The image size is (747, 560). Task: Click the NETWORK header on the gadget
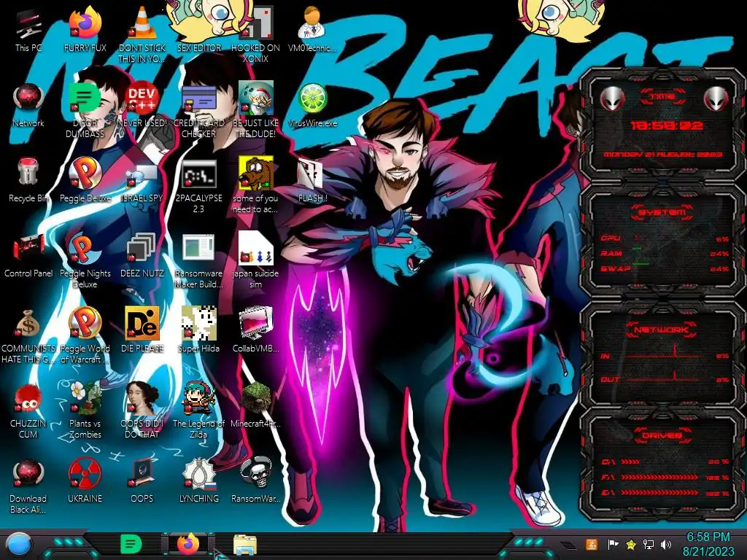[x=662, y=330]
